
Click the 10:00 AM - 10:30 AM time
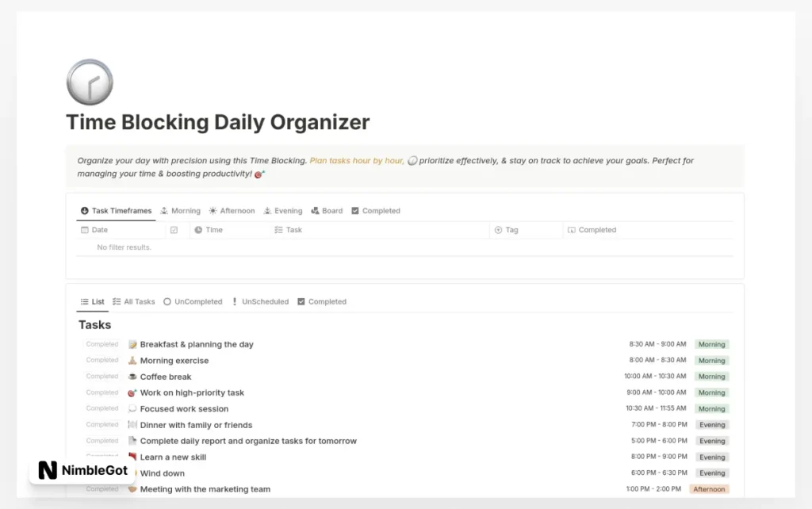(655, 376)
